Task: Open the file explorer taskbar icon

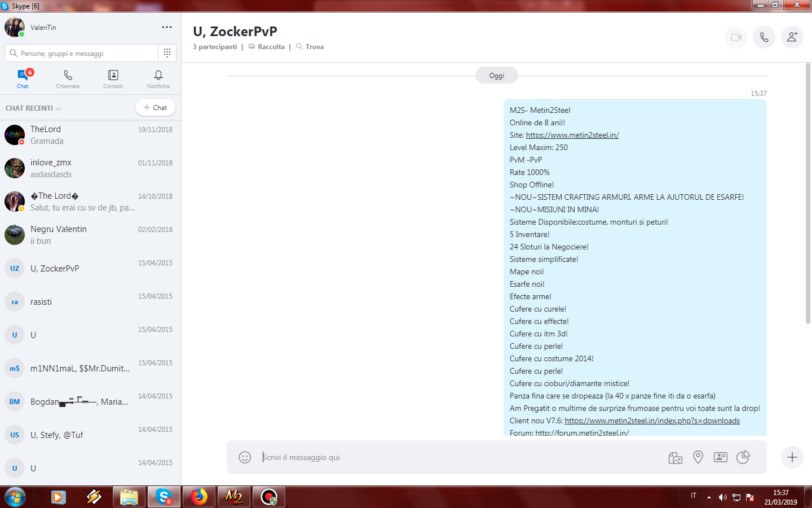Action: (x=129, y=497)
